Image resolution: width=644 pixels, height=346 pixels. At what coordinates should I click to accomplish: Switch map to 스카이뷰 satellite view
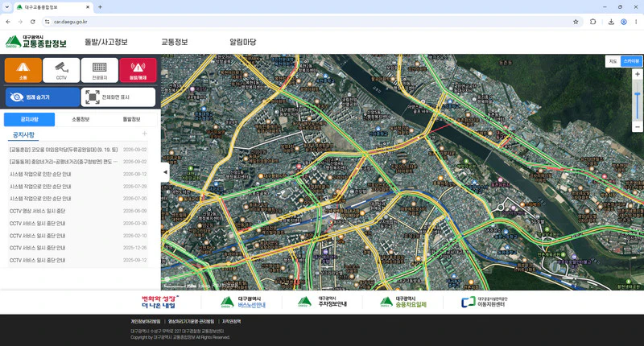[631, 61]
